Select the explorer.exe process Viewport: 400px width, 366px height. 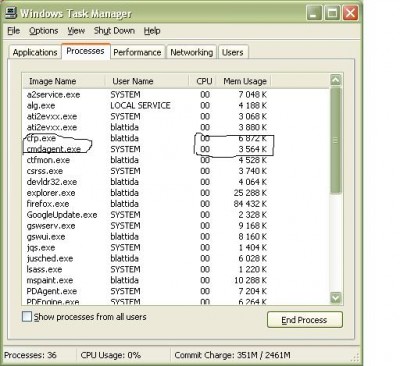tap(51, 193)
